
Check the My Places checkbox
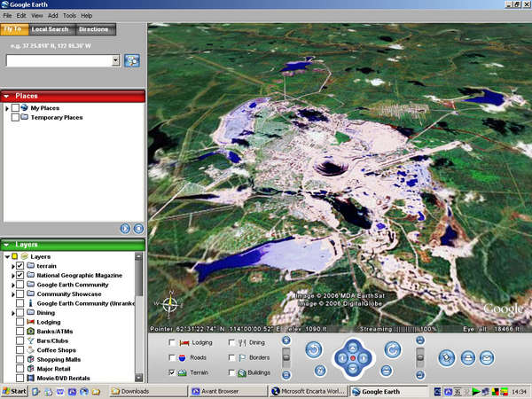pyautogui.click(x=15, y=108)
